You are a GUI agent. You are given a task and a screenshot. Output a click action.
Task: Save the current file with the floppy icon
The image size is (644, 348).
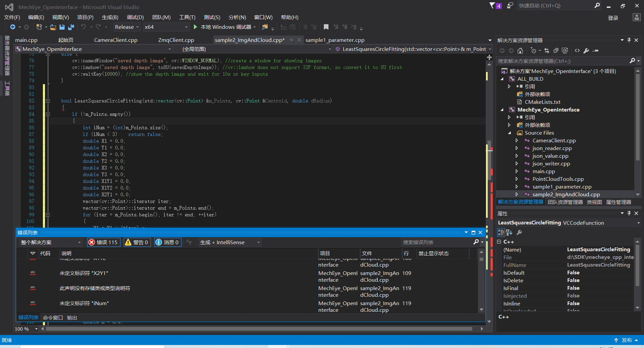(62, 27)
